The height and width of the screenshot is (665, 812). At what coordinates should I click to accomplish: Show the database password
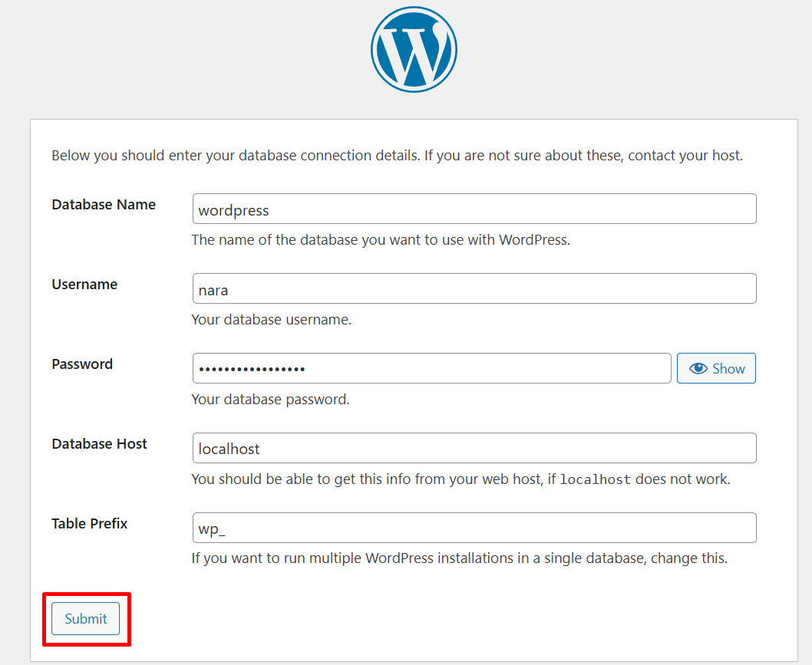point(716,368)
